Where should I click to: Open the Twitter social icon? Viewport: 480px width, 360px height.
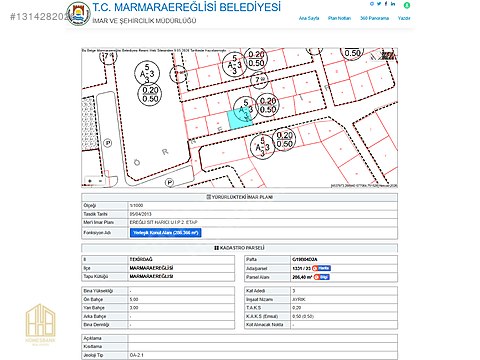point(379,4)
